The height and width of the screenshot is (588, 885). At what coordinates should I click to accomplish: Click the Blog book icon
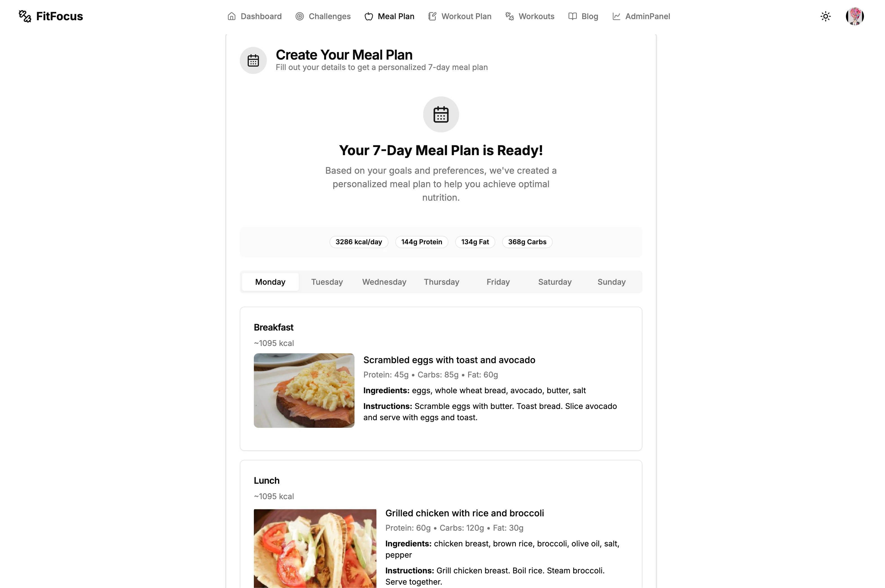[x=573, y=16]
